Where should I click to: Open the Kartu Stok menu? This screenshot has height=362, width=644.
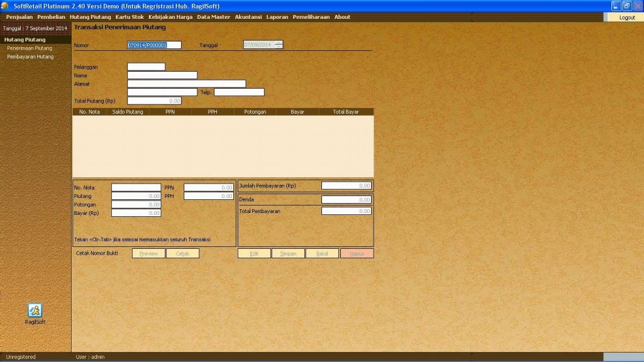(130, 17)
